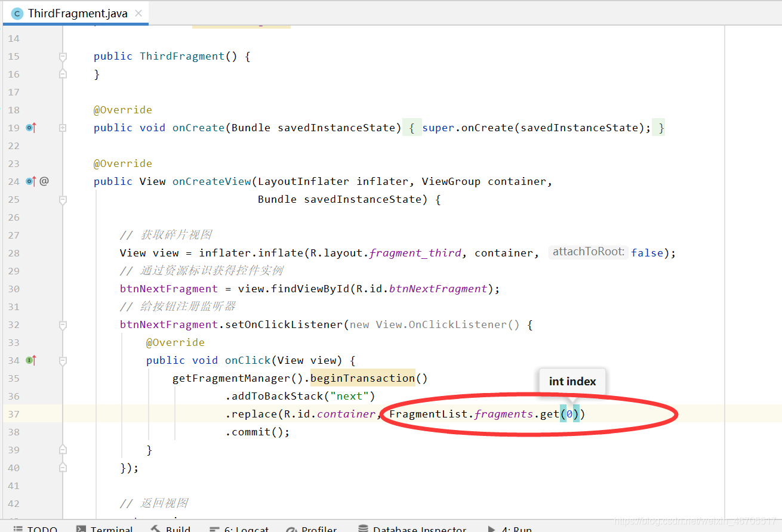Click the implements gutter icon beside onClick
782x532 pixels.
coord(31,360)
